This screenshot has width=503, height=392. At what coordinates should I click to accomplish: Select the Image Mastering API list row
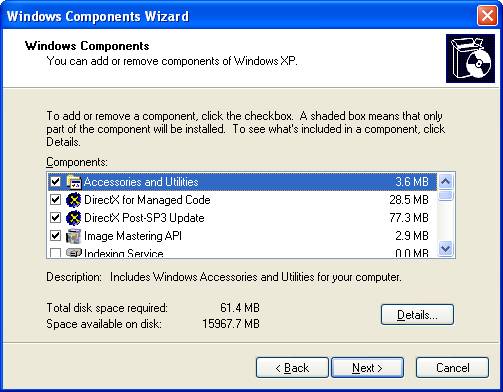point(242,236)
